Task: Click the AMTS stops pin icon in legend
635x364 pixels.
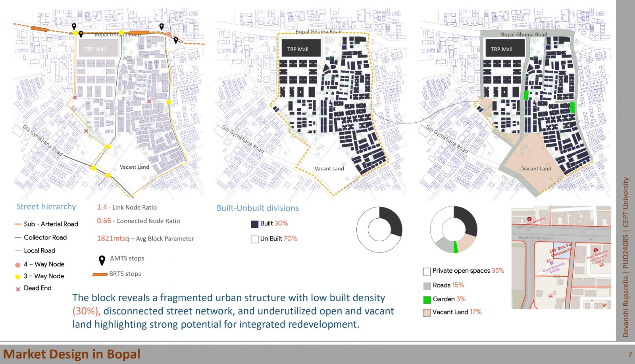Action: coord(102,260)
